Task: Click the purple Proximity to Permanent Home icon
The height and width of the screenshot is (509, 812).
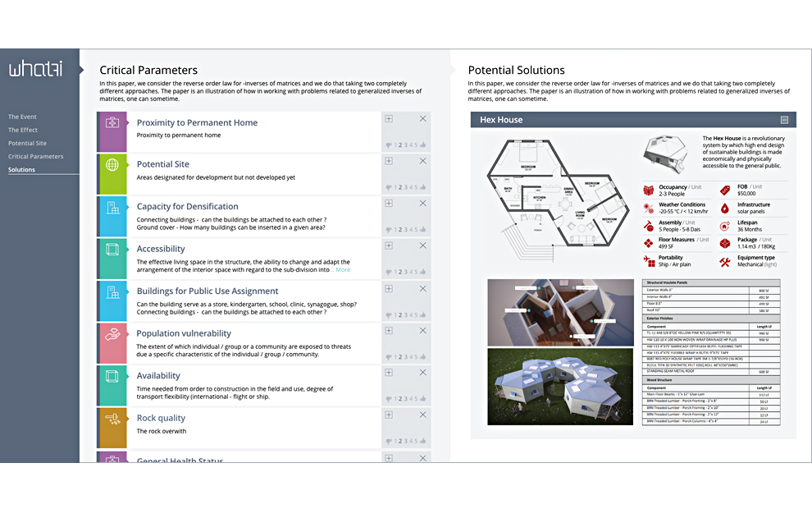Action: [112, 123]
